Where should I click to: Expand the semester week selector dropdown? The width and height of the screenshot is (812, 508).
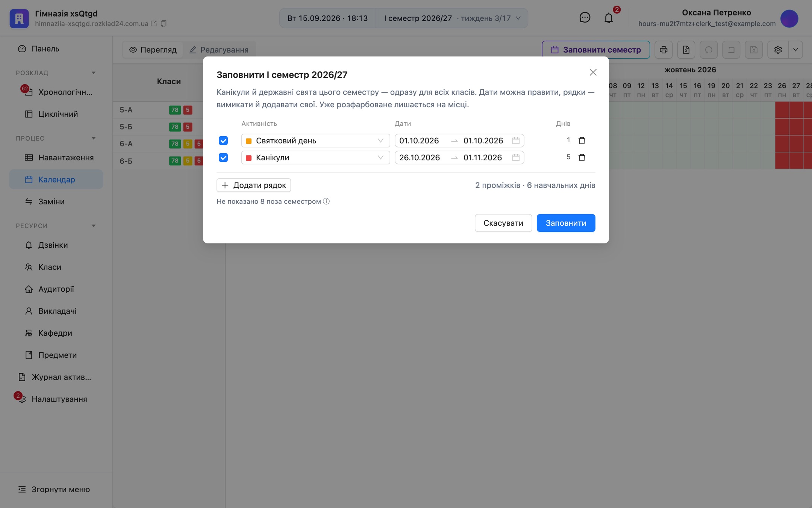tap(452, 18)
